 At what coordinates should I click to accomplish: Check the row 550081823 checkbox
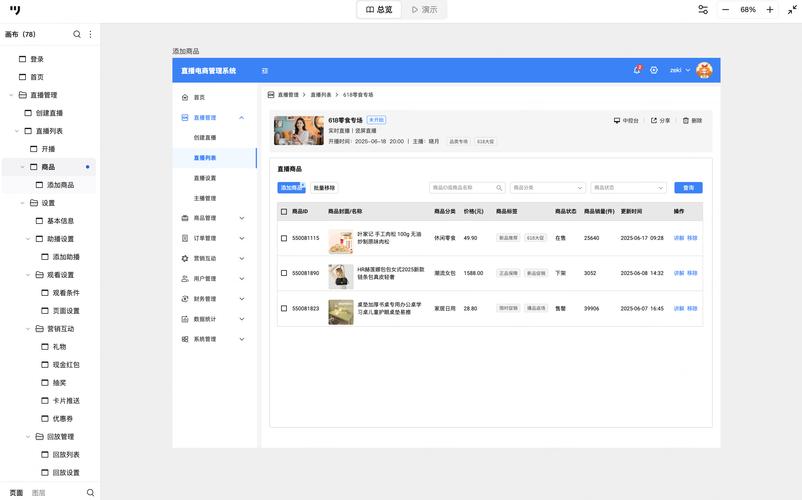tap(284, 308)
